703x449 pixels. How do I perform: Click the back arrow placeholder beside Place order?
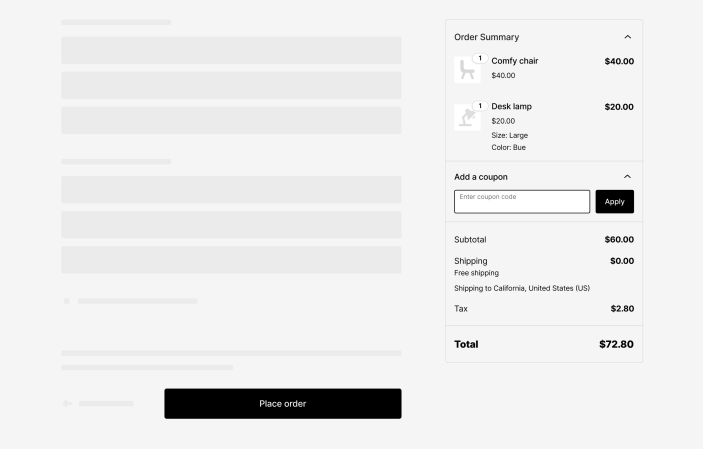(x=67, y=404)
